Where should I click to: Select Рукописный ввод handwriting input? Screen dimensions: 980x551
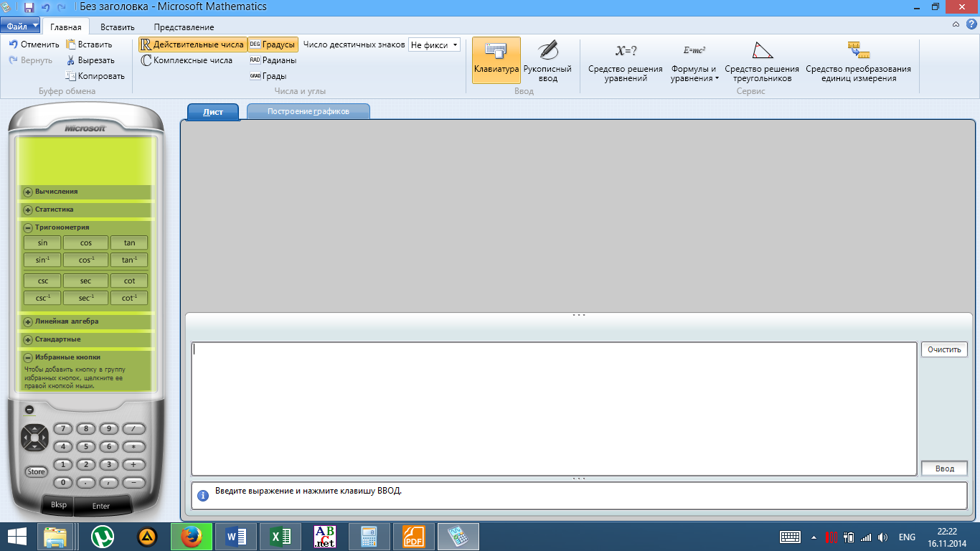coord(547,60)
